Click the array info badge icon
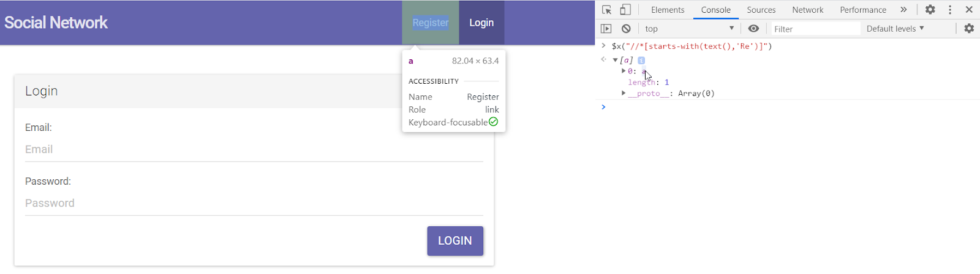The height and width of the screenshot is (274, 980). (x=641, y=61)
